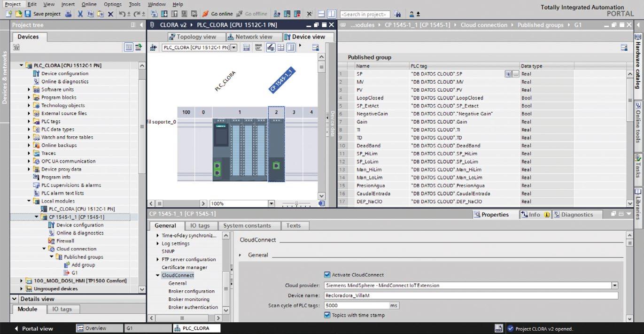This screenshot has height=334, width=644.
Task: Click the show module labels icon in device view
Action: [271, 47]
